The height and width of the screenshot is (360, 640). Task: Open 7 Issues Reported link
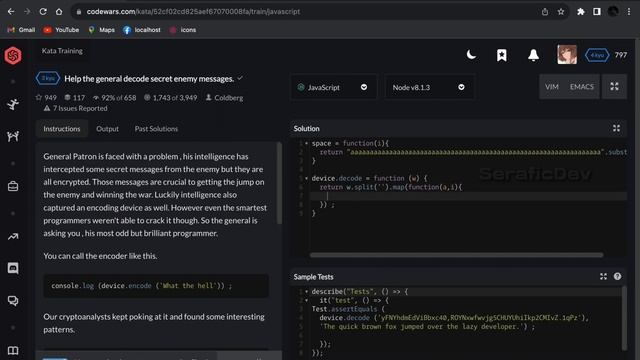point(76,109)
